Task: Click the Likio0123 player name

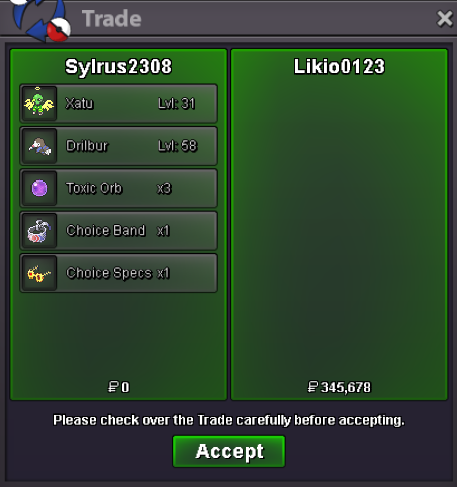Action: tap(339, 66)
